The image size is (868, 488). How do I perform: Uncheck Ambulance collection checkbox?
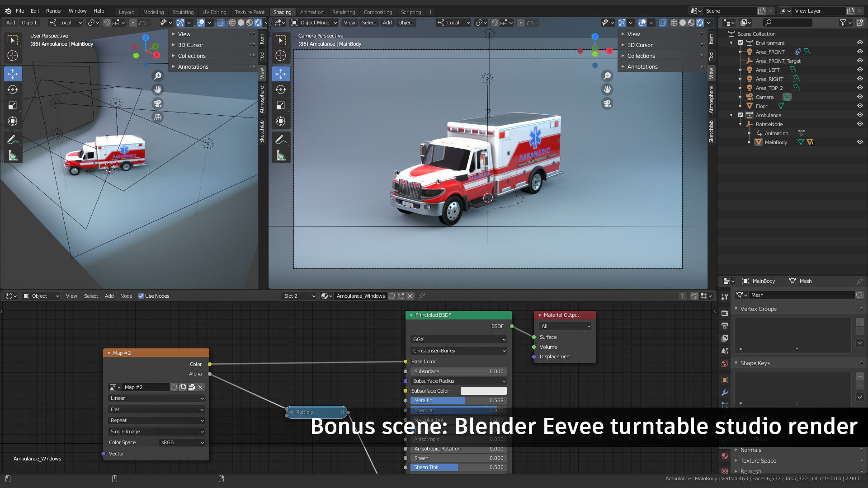click(741, 115)
